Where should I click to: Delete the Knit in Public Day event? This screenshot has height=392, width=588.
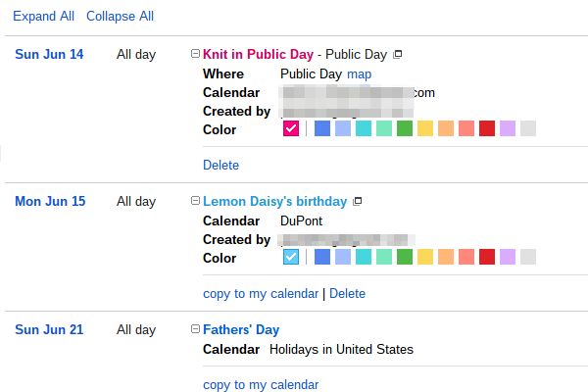[x=220, y=165]
